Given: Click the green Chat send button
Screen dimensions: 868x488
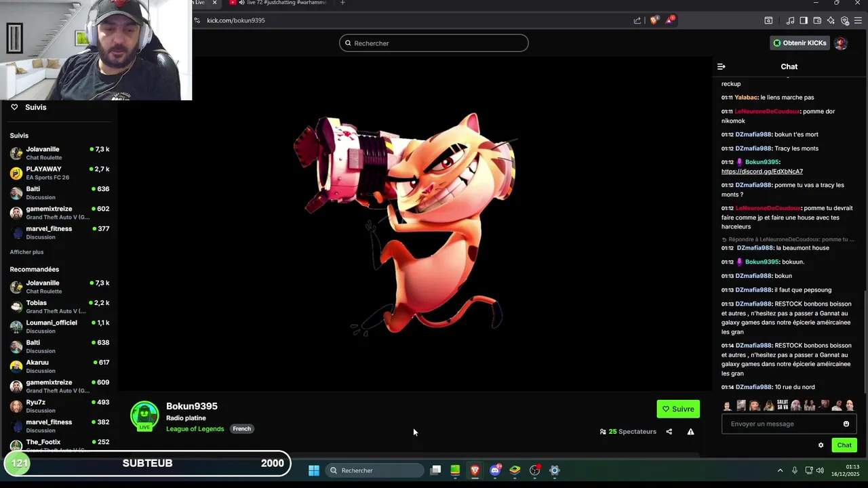Looking at the screenshot, I should [844, 445].
